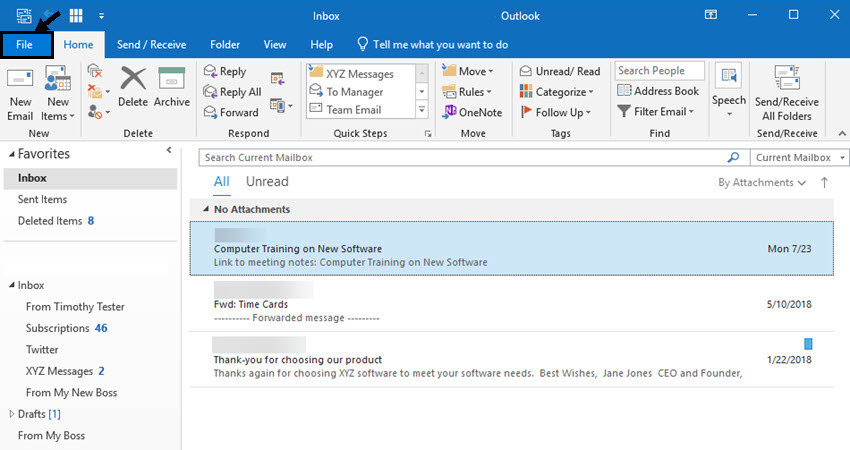850x450 pixels.
Task: Expand the Quick Steps gallery more arrow
Action: pyautogui.click(x=422, y=110)
